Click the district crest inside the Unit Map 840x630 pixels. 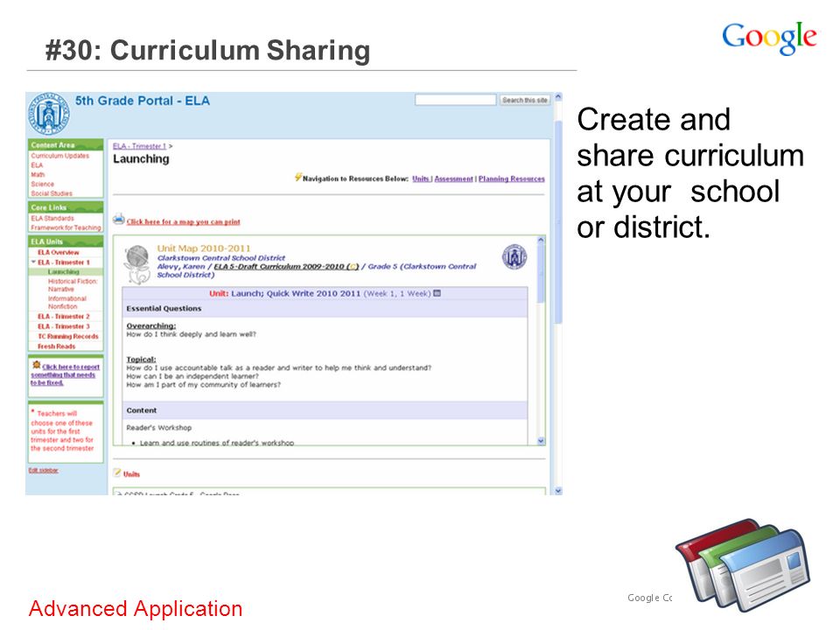(x=514, y=257)
